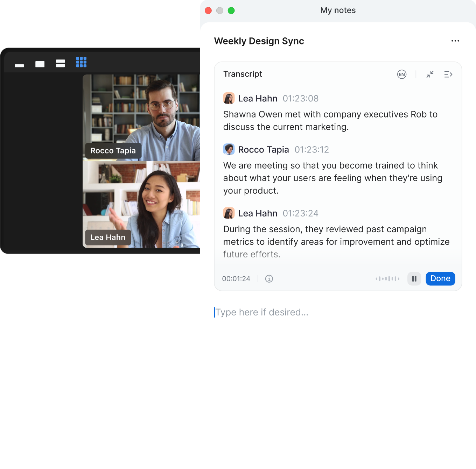Open the EN transcript language selector
The width and height of the screenshot is (476, 469).
pos(402,74)
